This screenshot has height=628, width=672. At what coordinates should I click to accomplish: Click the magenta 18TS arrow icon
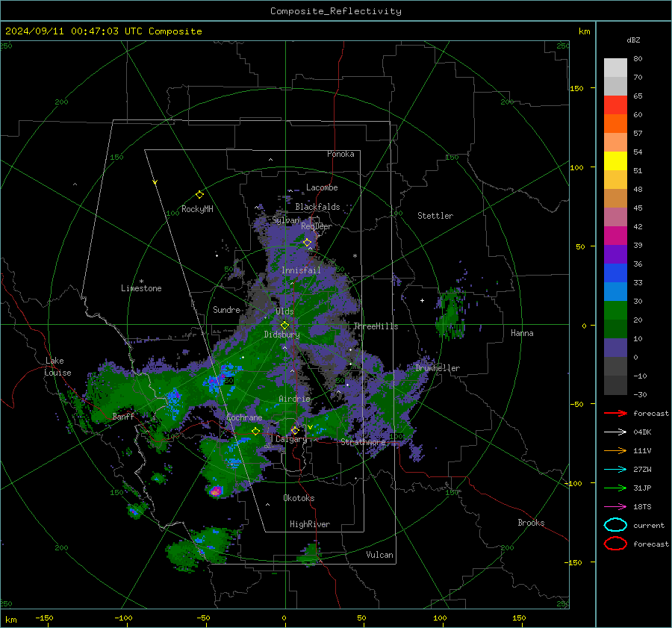pos(615,507)
